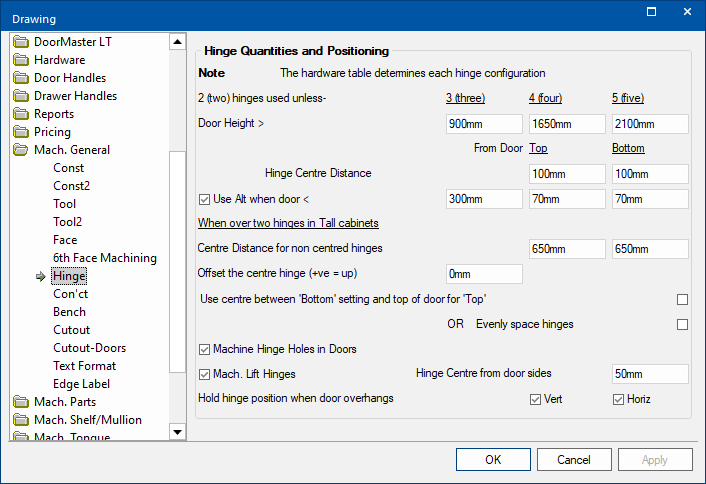Toggle the Mach. Lift Hinges checkbox
The height and width of the screenshot is (484, 706).
tap(204, 374)
